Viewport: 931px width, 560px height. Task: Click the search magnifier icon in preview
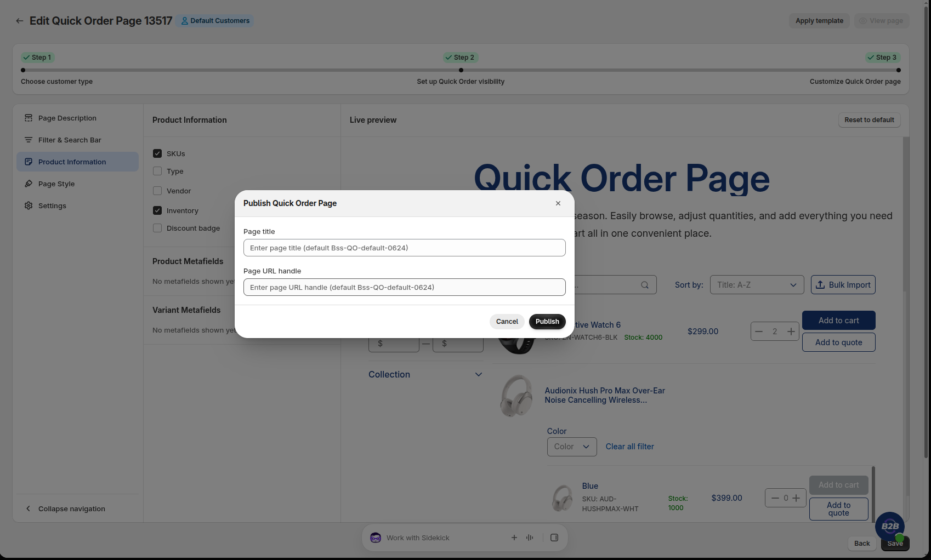pos(645,285)
